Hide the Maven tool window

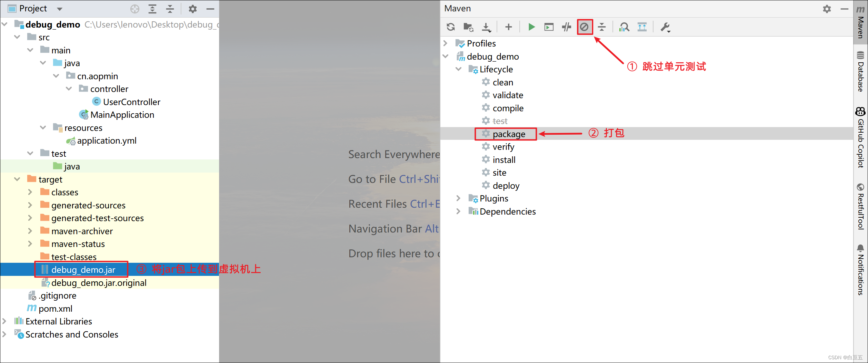click(844, 9)
